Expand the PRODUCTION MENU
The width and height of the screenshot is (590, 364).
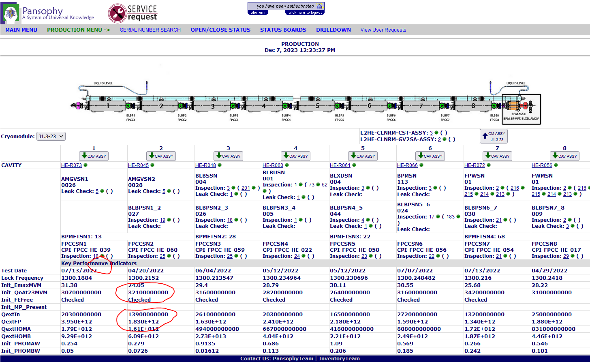click(x=78, y=30)
